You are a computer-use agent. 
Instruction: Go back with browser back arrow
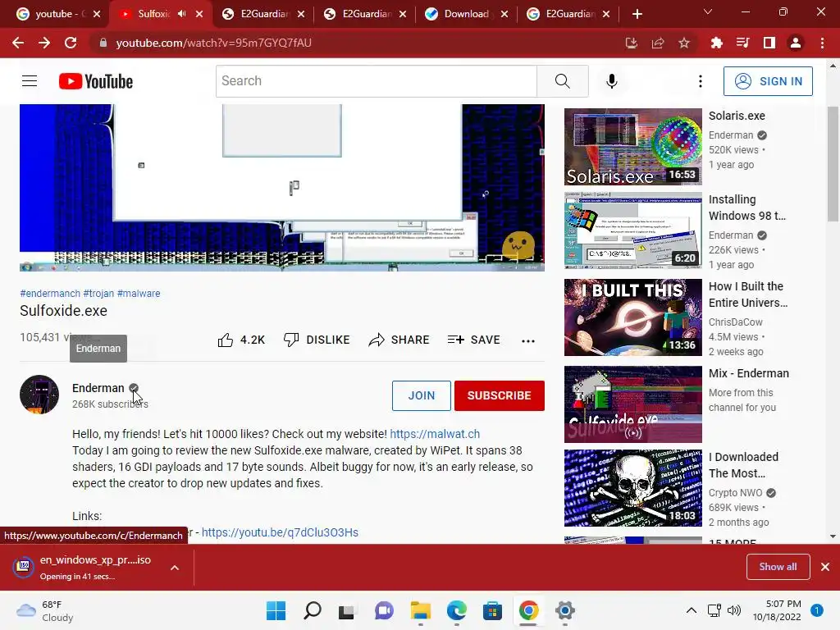point(18,43)
